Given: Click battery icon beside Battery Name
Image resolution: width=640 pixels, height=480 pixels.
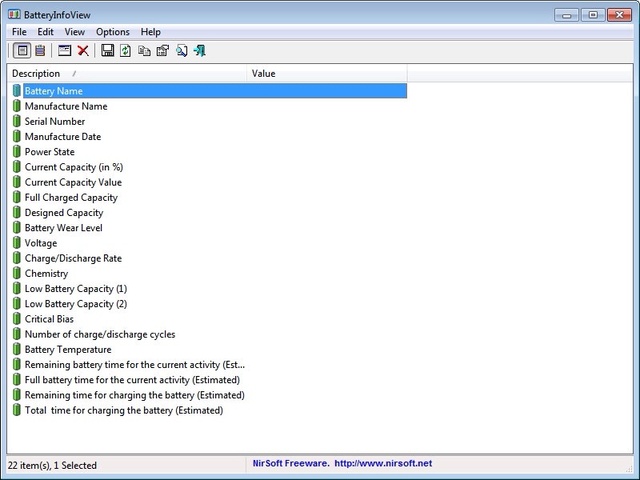Looking at the screenshot, I should click(x=16, y=91).
